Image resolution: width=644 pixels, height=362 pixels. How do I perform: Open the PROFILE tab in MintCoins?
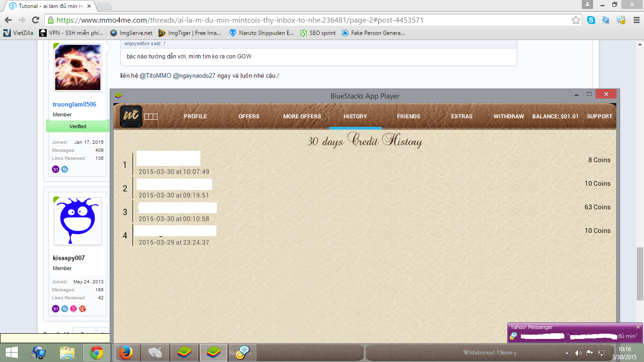195,116
